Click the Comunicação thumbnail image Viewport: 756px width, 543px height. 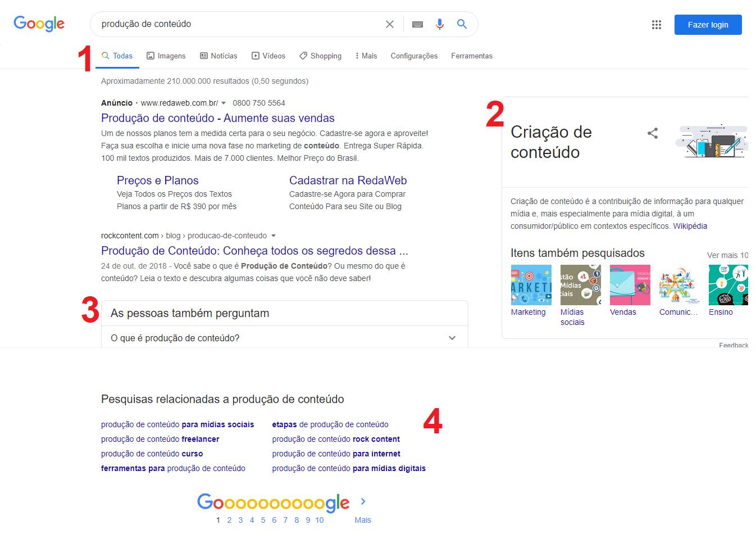tap(680, 285)
